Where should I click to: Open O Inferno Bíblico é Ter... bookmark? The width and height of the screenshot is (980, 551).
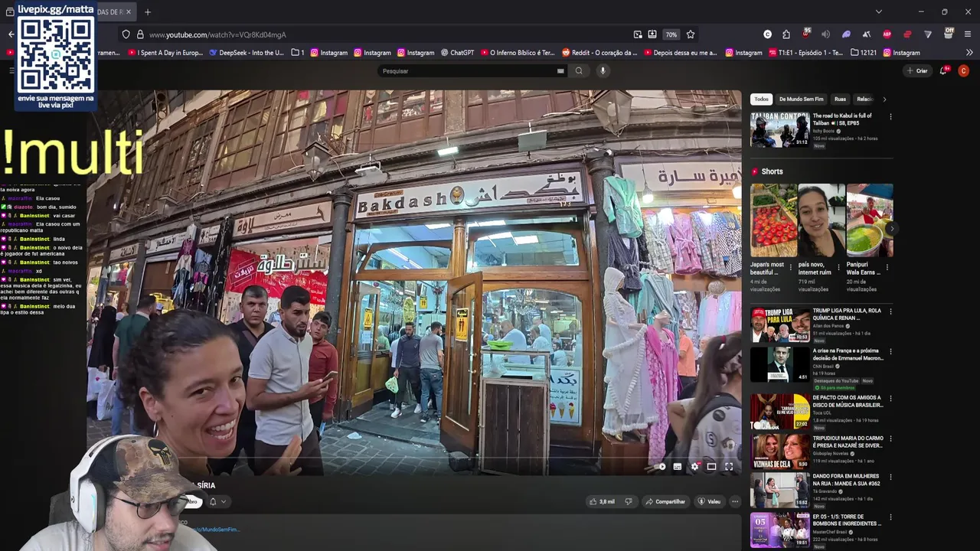click(x=517, y=53)
